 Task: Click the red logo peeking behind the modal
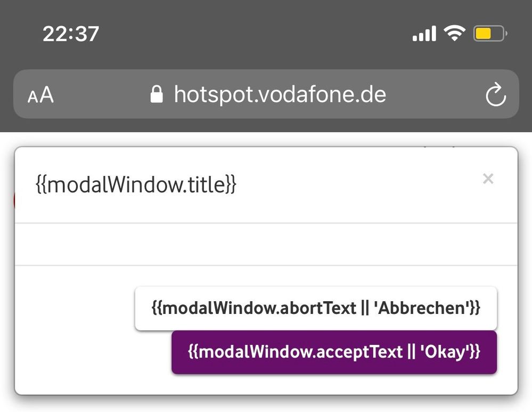tap(14, 200)
